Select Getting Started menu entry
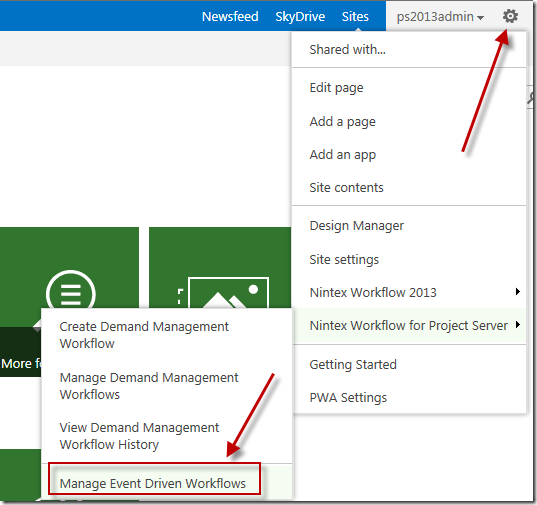The height and width of the screenshot is (505, 537). 409,365
